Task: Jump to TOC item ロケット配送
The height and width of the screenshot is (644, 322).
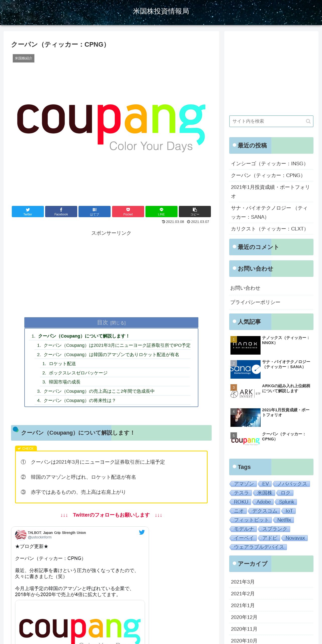Action: tap(62, 364)
